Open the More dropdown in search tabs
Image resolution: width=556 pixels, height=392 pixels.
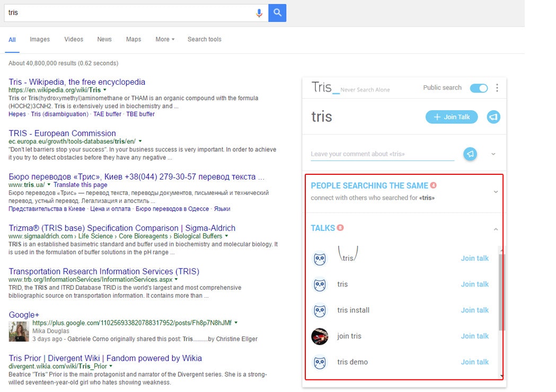[x=165, y=39]
